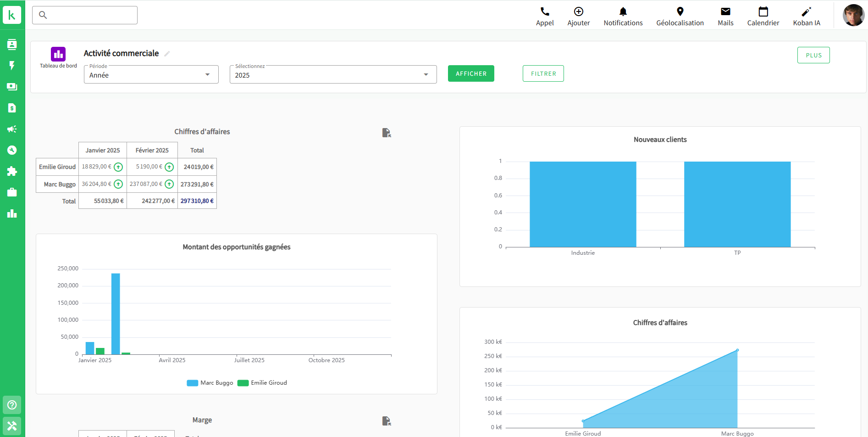The height and width of the screenshot is (437, 868).
Task: Click the up arrow next to 5 190,00 €
Action: click(x=169, y=167)
